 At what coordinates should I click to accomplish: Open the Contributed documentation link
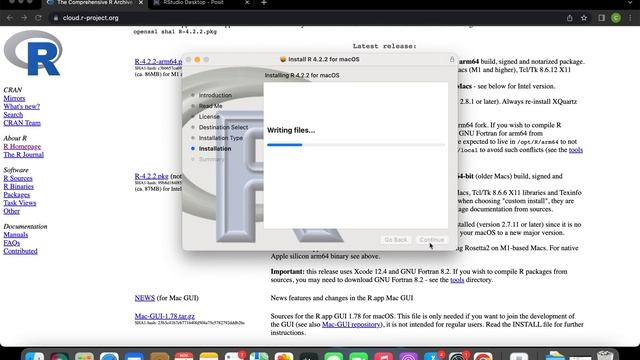click(20, 251)
